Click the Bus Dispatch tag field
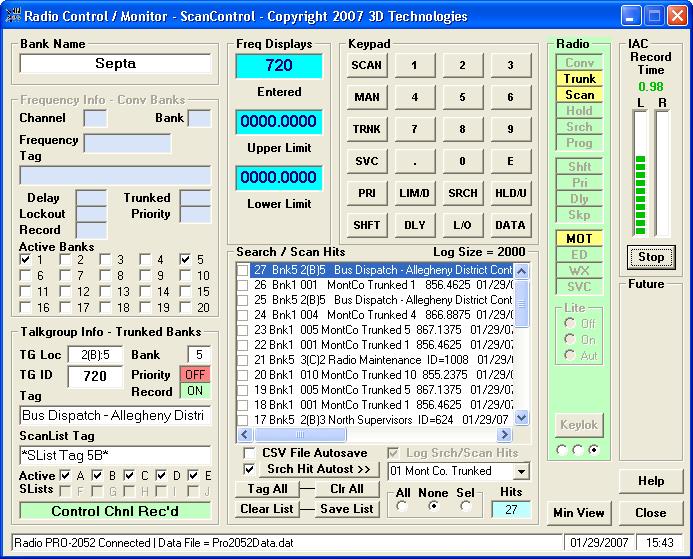Screen dimensions: 693x559 coord(115,415)
